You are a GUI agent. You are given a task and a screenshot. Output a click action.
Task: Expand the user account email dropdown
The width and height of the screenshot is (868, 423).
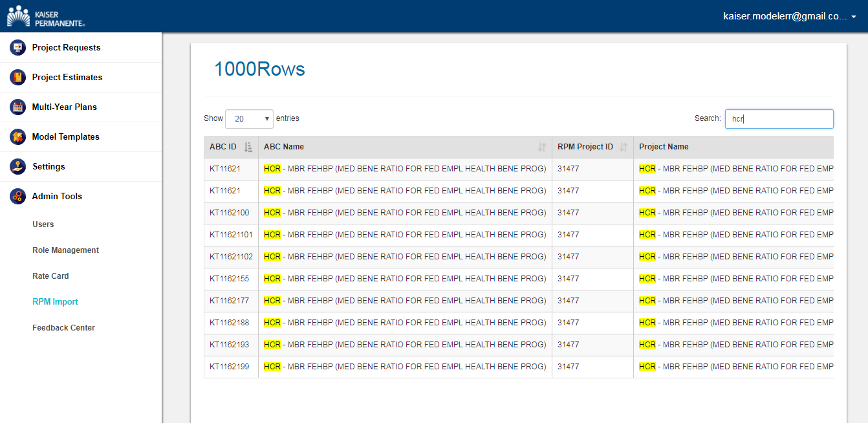pyautogui.click(x=789, y=17)
